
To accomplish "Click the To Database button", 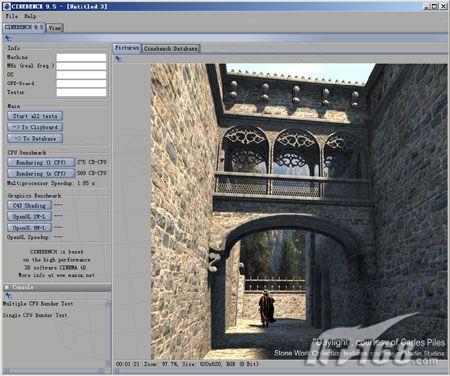I will [35, 138].
